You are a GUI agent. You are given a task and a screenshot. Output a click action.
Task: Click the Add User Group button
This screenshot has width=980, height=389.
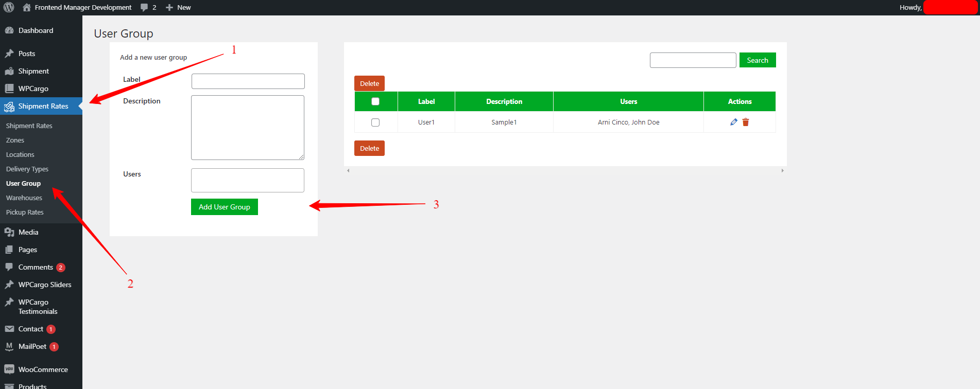(225, 207)
